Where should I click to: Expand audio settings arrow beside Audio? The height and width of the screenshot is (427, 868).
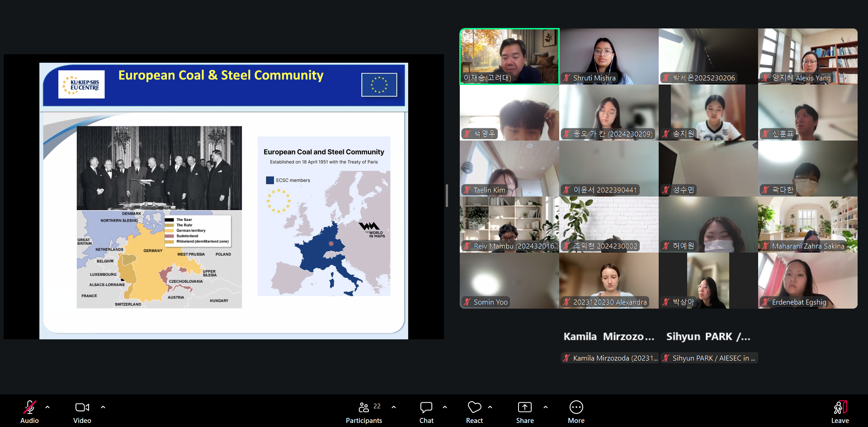tap(47, 407)
